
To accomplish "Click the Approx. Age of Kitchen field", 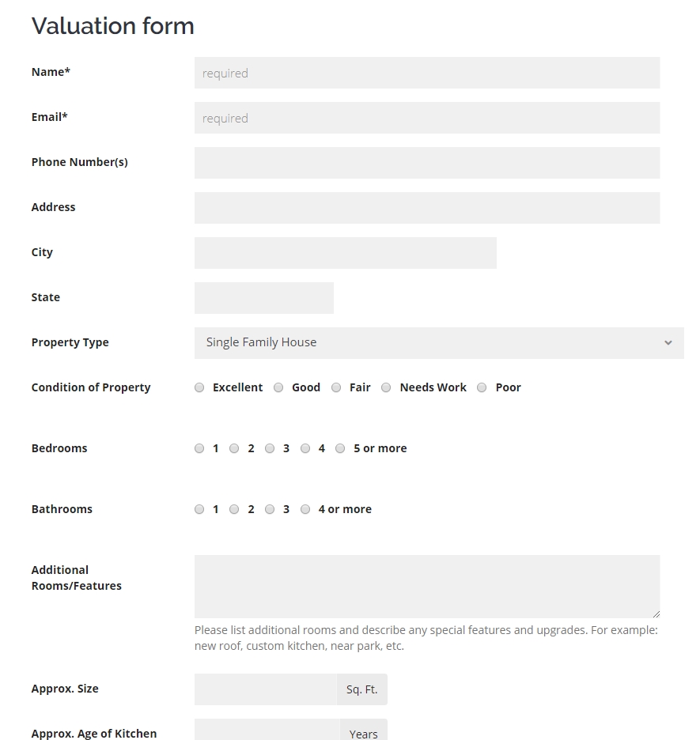I will point(267,732).
